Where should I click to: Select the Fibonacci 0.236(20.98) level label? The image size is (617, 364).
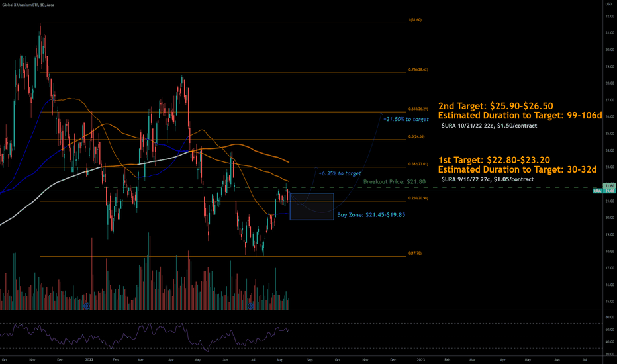pos(418,198)
